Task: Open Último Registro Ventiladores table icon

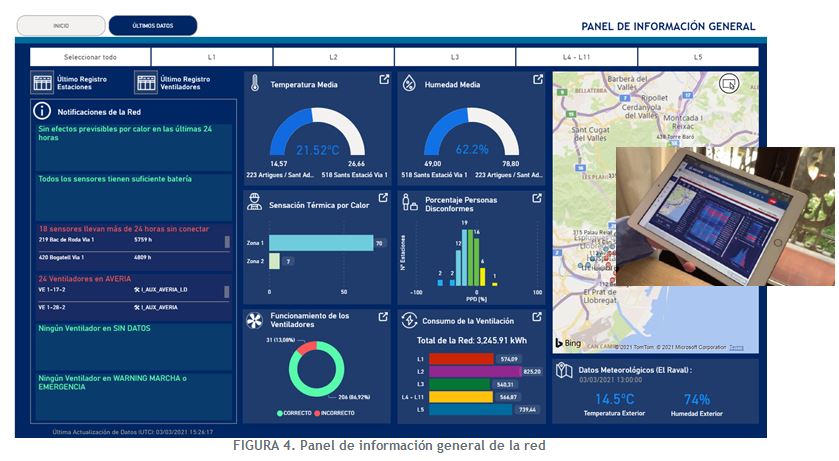Action: (146, 83)
